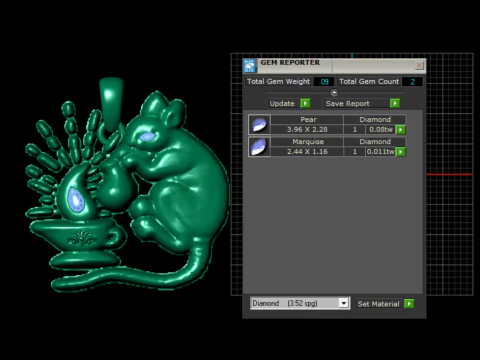The width and height of the screenshot is (480, 360).
Task: Click the Set Material button label
Action: coord(378,304)
